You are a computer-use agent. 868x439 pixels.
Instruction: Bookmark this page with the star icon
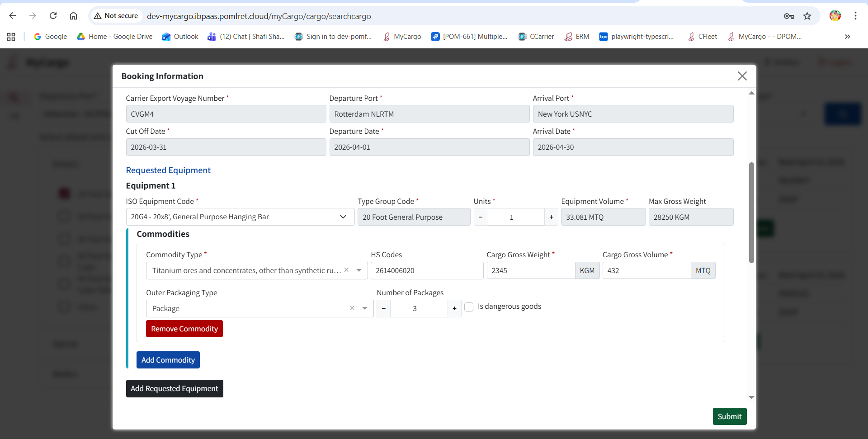807,16
